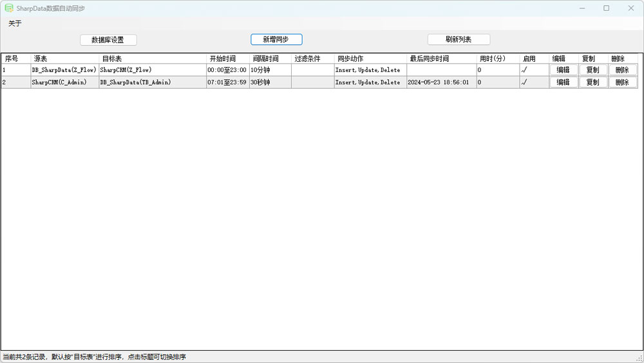Screen dimensions: 644x363
Task: Copy the second sync record
Action: point(592,82)
